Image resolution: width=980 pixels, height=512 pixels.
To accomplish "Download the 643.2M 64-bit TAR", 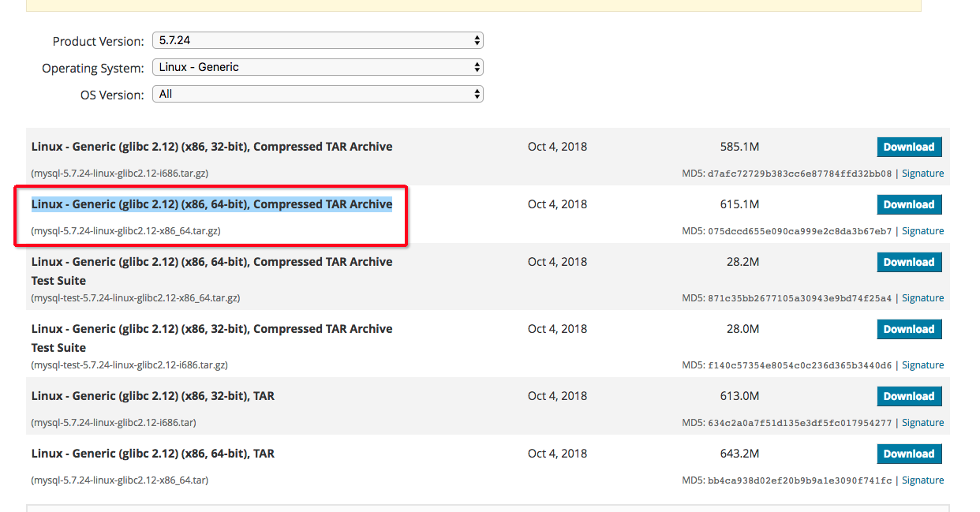I will click(x=909, y=454).
